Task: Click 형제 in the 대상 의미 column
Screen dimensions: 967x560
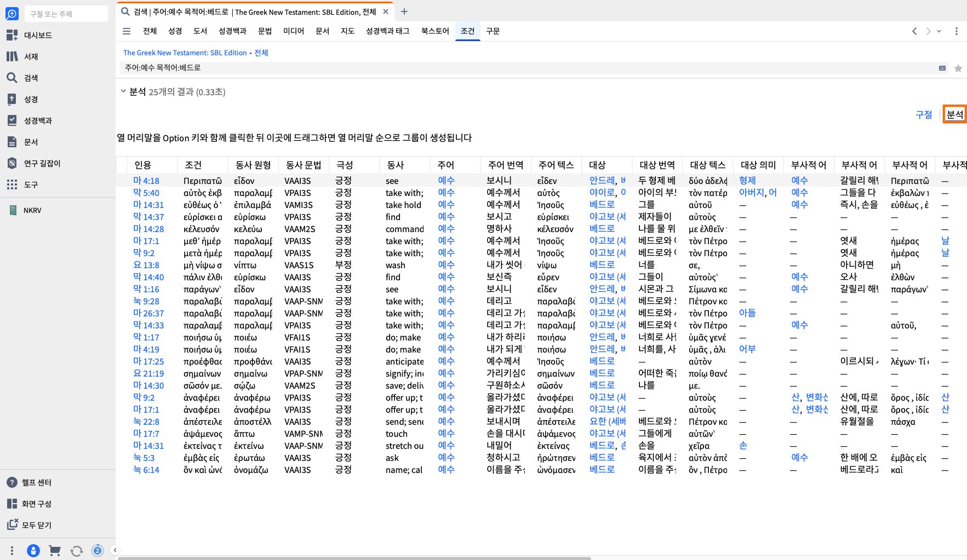Action: coord(747,181)
